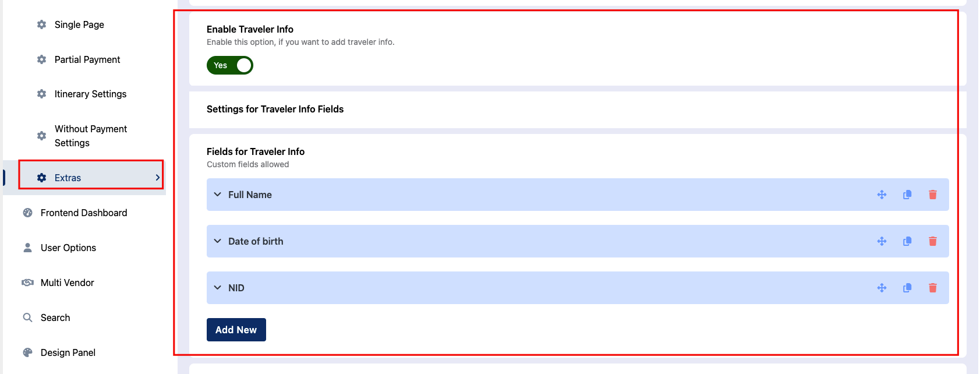This screenshot has height=374, width=980.
Task: Open Itinerary Settings in the sidebar
Action: click(90, 94)
